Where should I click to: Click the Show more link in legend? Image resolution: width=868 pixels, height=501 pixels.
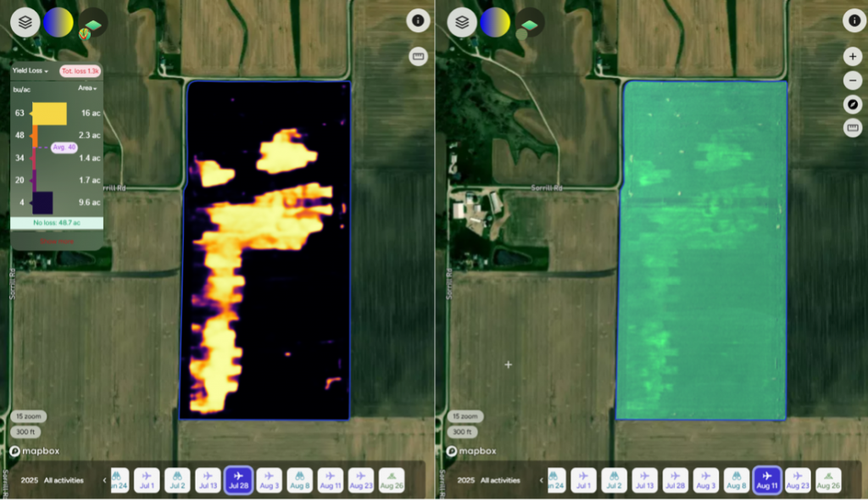click(57, 242)
